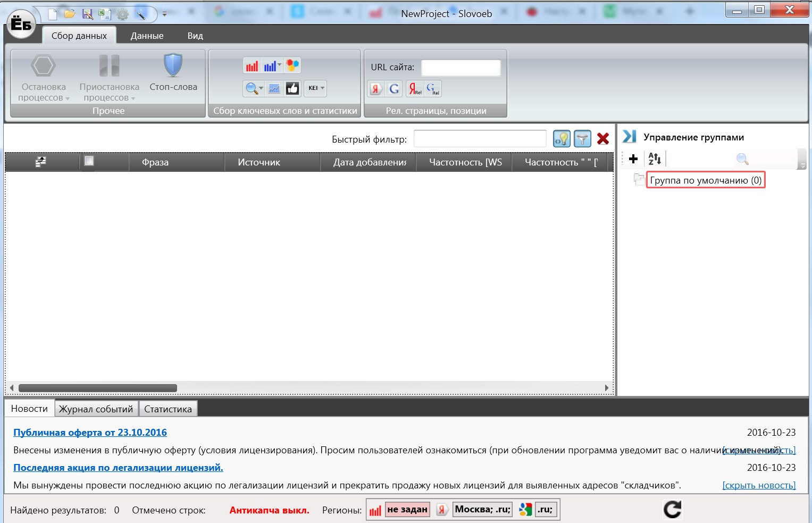This screenshot has height=523, width=812.
Task: Toggle the select-all checkbox in table header
Action: coord(89,161)
